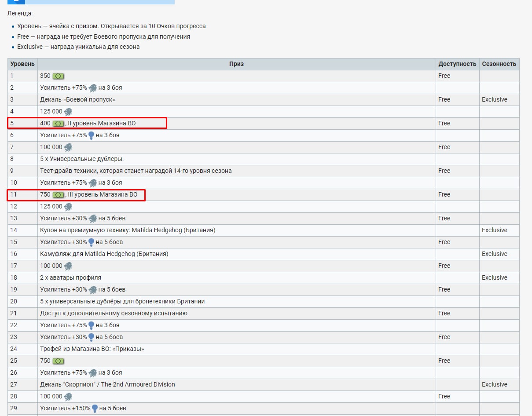
Task: Select '2 х аватары профиля' cell
Action: pos(236,278)
